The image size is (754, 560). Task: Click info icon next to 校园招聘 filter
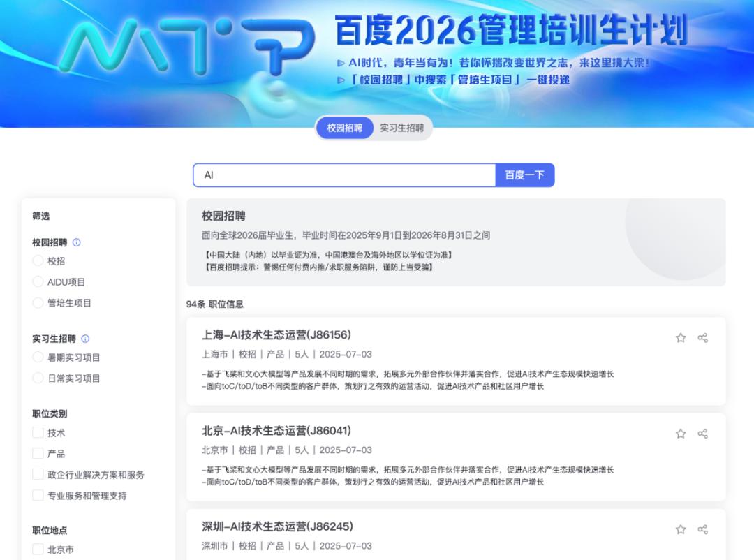click(x=77, y=242)
